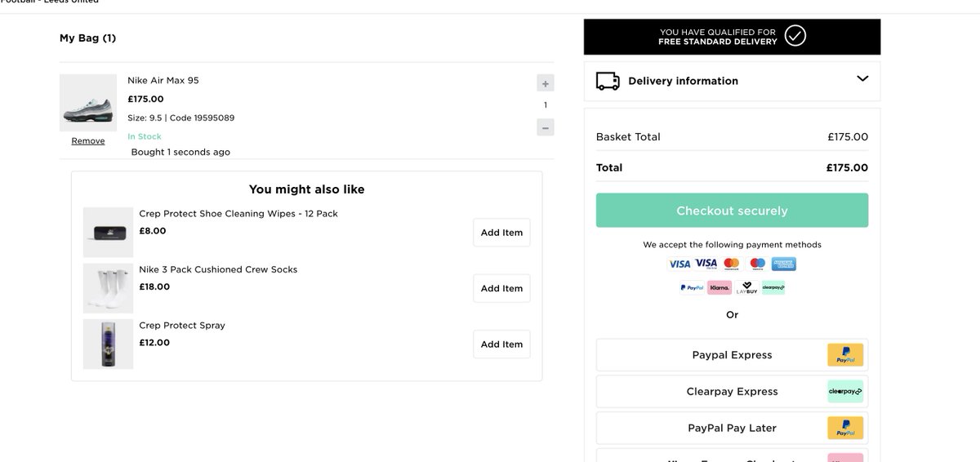Click the You might also like heading
This screenshot has height=462, width=980.
point(307,189)
